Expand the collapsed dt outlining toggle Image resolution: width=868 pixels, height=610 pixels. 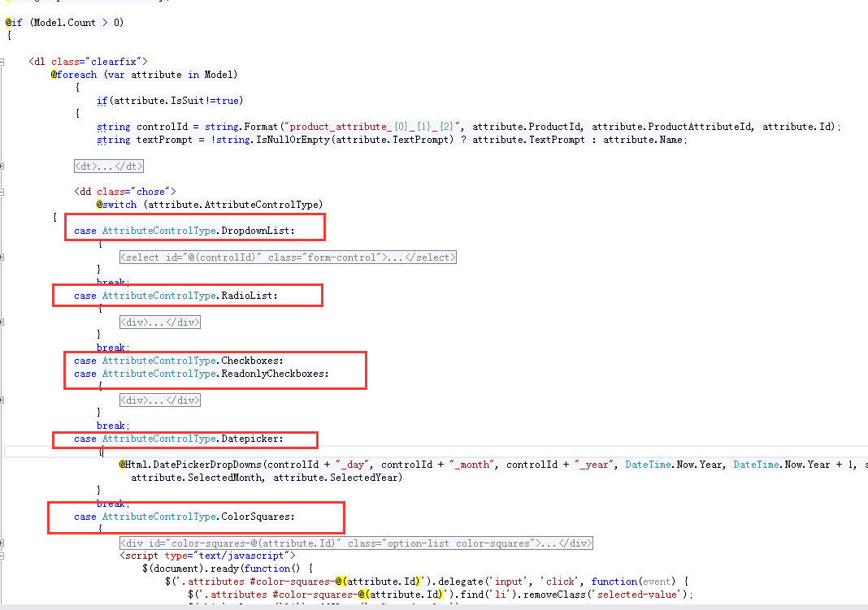[x=2, y=166]
